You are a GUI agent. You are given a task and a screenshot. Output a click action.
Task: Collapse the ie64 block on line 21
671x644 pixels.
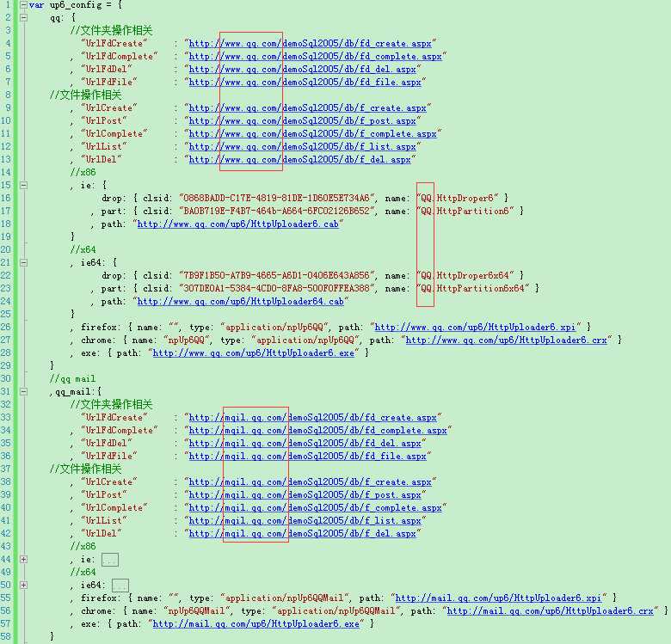[24, 262]
